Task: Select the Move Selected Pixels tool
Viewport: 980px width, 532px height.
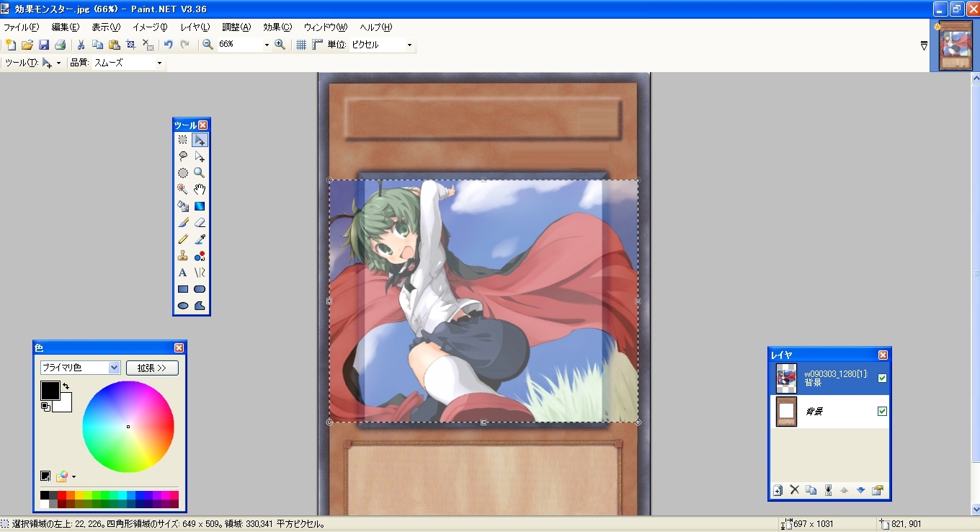Action: click(200, 140)
